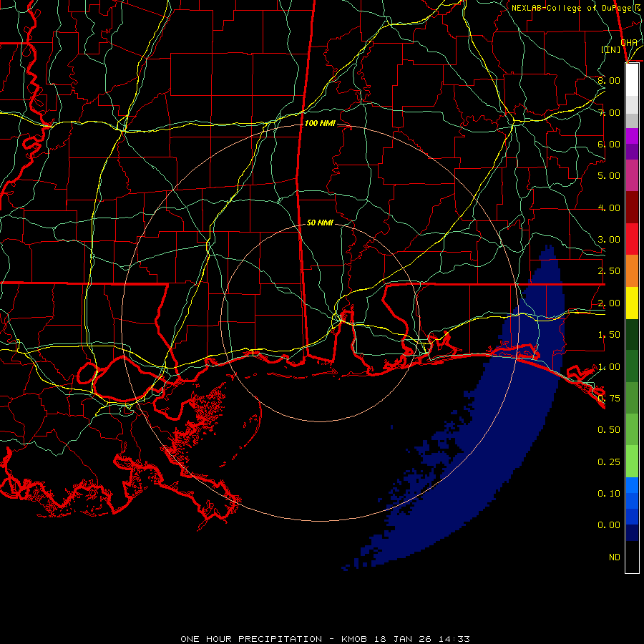Select the black ND swatch in the legend
644x644 pixels.
pos(632,557)
